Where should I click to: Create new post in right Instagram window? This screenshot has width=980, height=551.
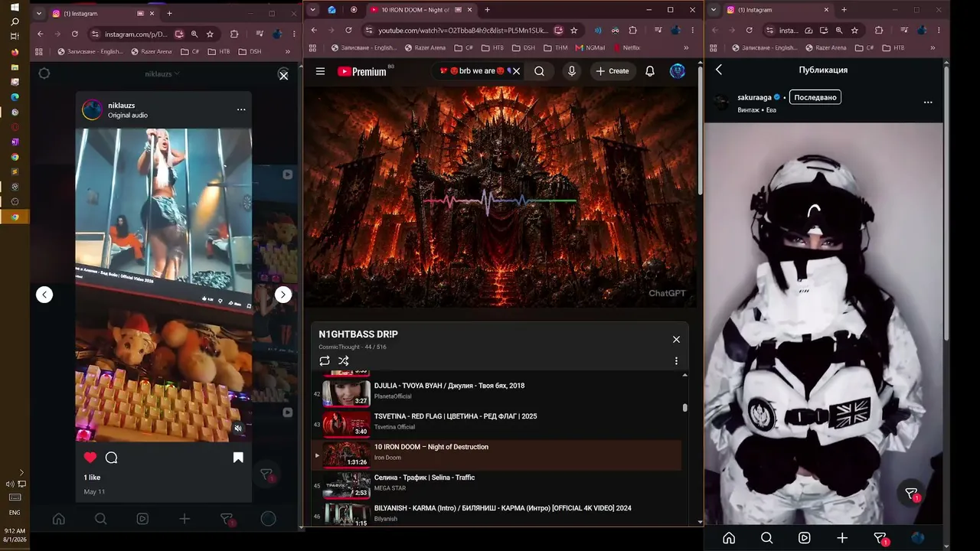[842, 538]
